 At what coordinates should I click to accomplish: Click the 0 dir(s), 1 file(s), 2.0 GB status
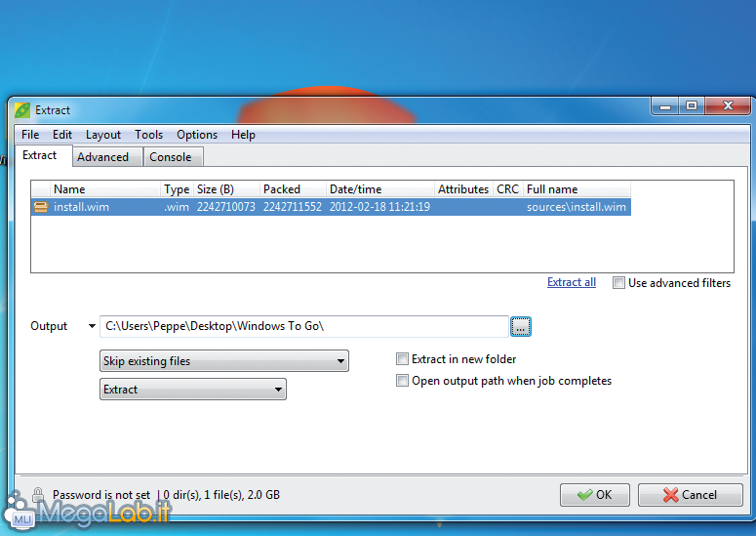click(x=221, y=495)
